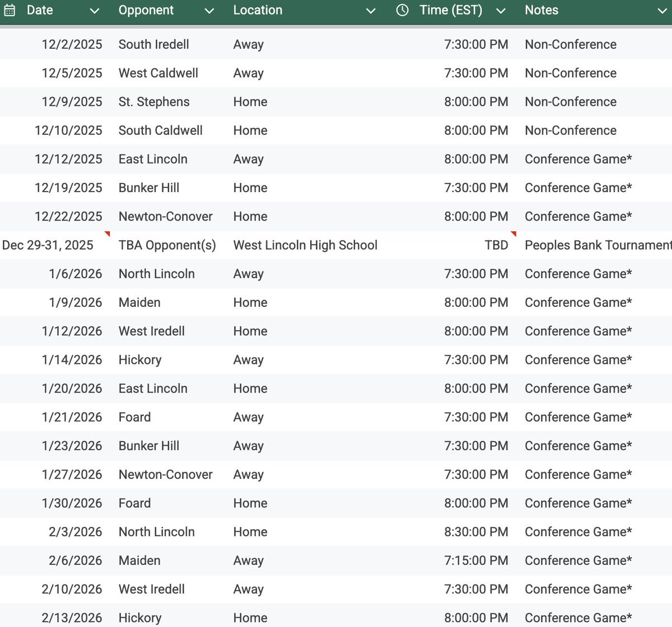The height and width of the screenshot is (627, 672).
Task: Open the Location column filter dropdown
Action: [371, 11]
